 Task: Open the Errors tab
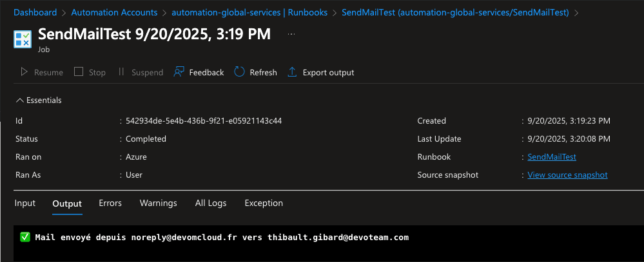click(x=110, y=203)
